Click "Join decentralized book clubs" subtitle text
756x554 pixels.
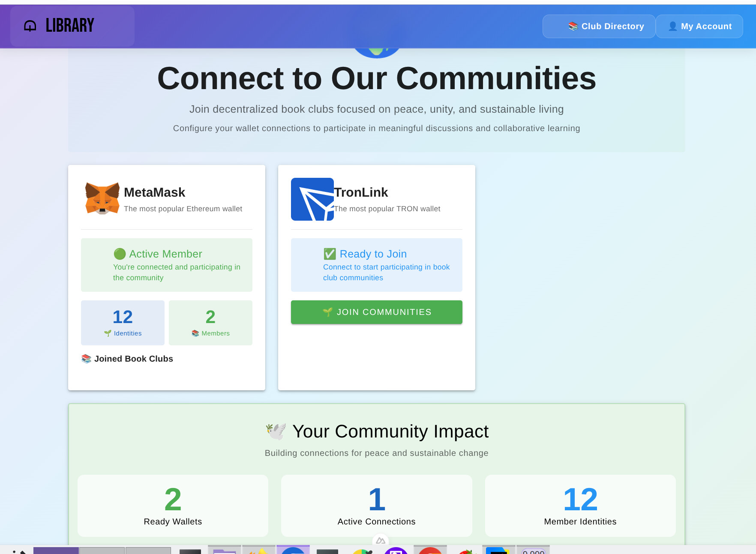[377, 109]
